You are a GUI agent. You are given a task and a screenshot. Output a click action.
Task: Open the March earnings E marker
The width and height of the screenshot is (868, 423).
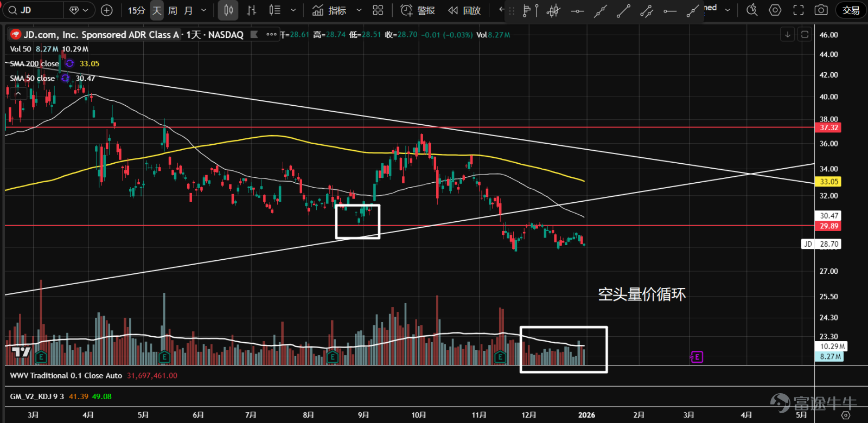click(x=41, y=357)
